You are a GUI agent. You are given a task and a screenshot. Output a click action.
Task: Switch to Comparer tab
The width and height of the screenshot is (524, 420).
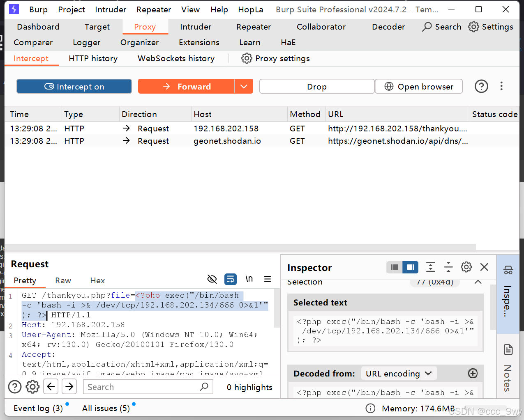[x=33, y=42]
